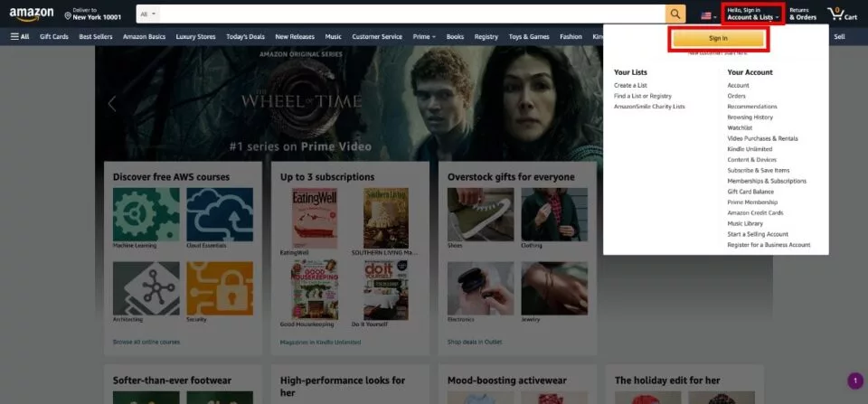The height and width of the screenshot is (404, 868).
Task: Open the US flag language selector
Action: tap(709, 14)
